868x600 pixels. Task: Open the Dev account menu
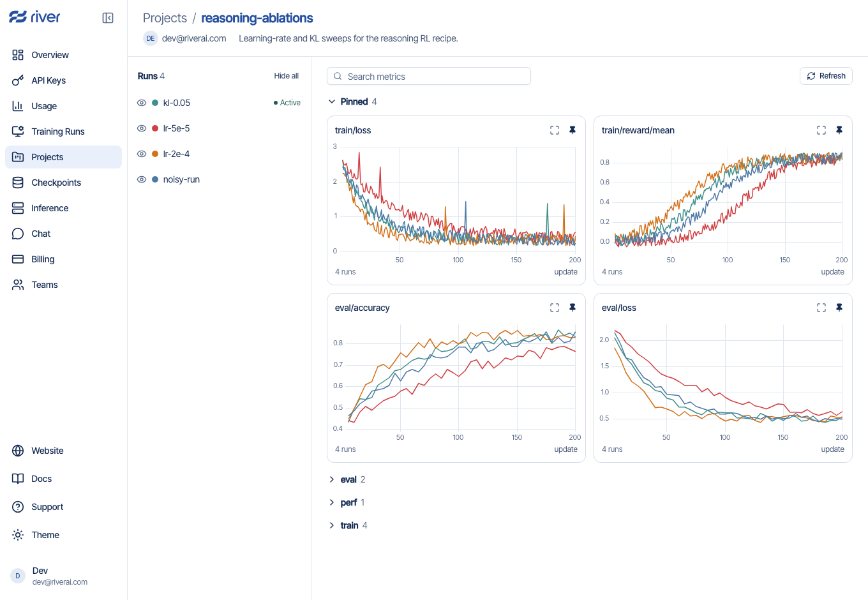(63, 576)
